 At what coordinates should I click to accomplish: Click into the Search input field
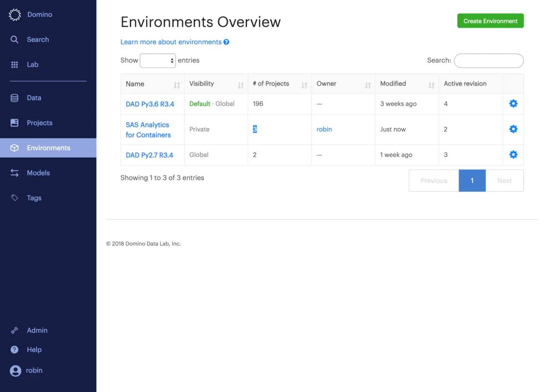coord(489,61)
